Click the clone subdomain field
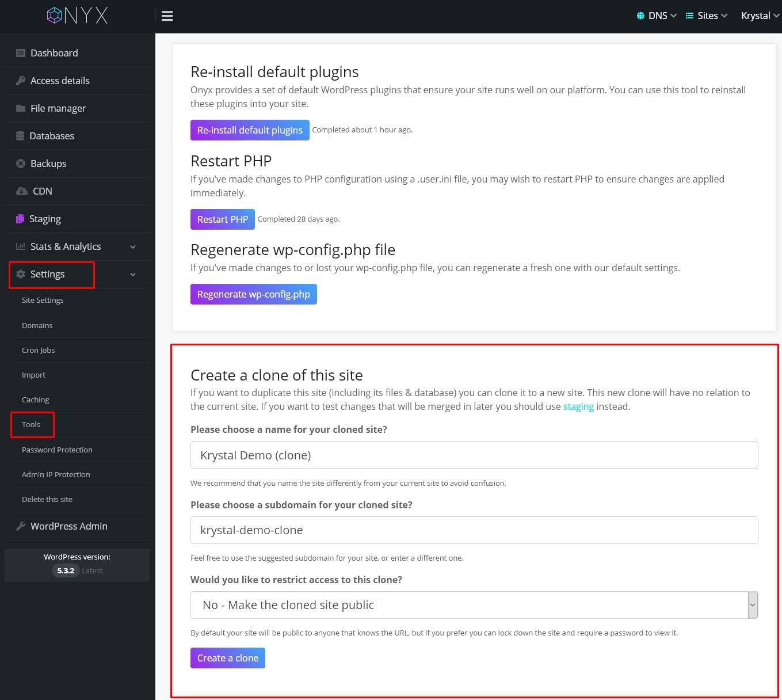 (x=474, y=530)
